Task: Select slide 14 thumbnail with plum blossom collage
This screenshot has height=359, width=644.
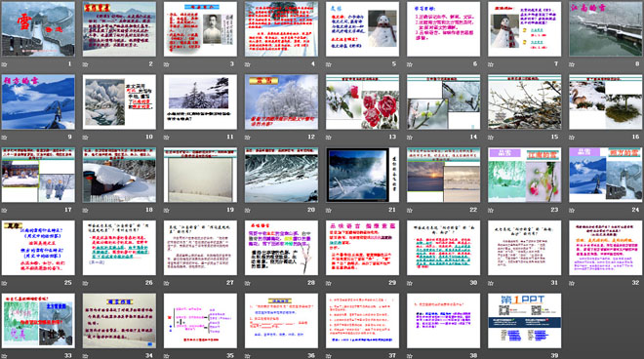Action: (x=444, y=101)
